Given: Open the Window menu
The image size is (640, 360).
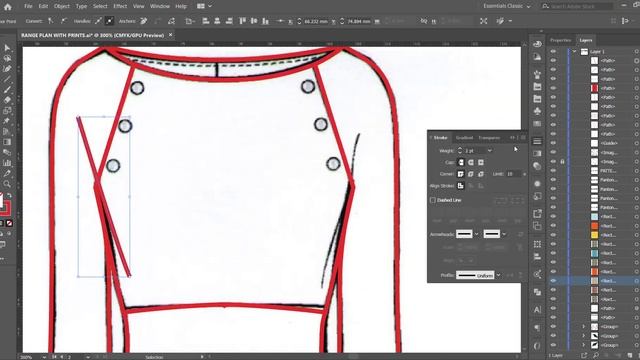Looking at the screenshot, I should pyautogui.click(x=160, y=6).
